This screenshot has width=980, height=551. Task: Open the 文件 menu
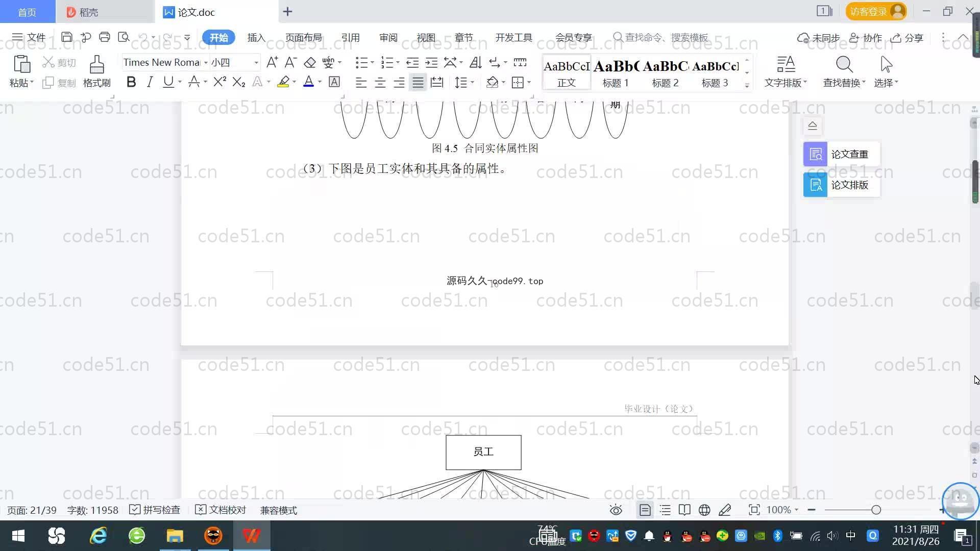tap(29, 37)
